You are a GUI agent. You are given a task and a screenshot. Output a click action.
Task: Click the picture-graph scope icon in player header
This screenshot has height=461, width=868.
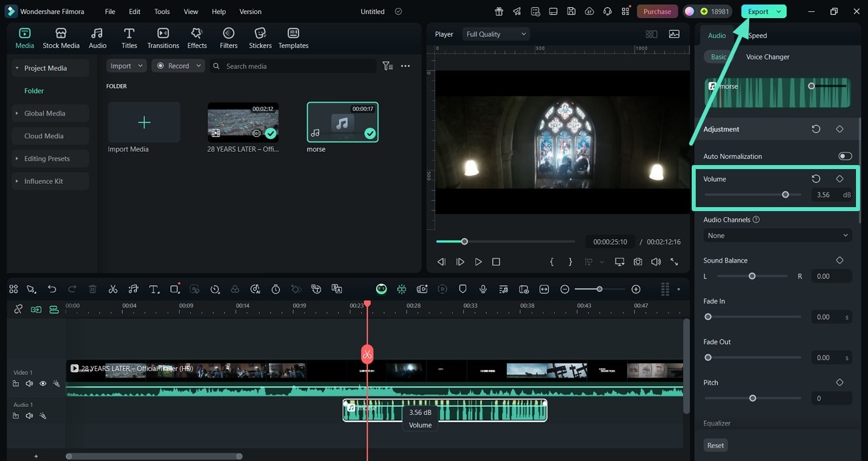coord(674,34)
